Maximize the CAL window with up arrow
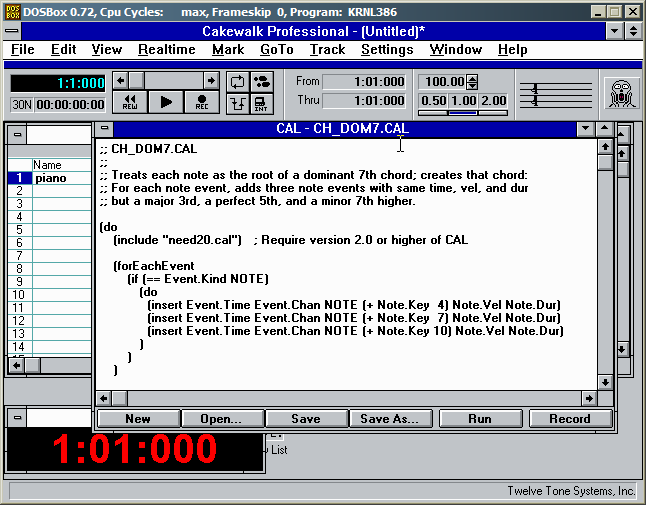Image resolution: width=646 pixels, height=505 pixels. pyautogui.click(x=604, y=129)
